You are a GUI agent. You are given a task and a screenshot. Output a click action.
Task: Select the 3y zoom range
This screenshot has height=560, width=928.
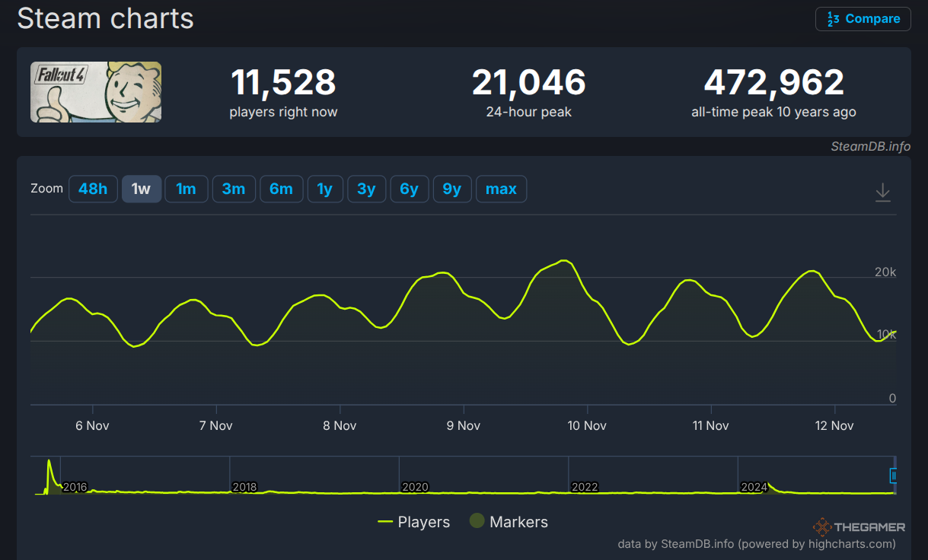(x=366, y=189)
